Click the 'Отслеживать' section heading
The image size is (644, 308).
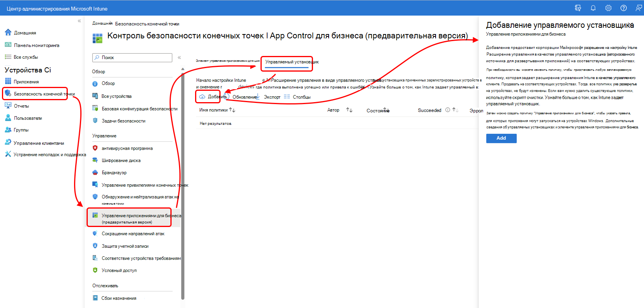(105, 286)
